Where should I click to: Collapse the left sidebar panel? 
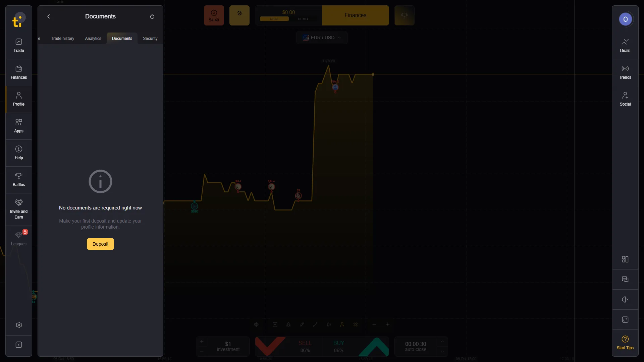point(19,345)
